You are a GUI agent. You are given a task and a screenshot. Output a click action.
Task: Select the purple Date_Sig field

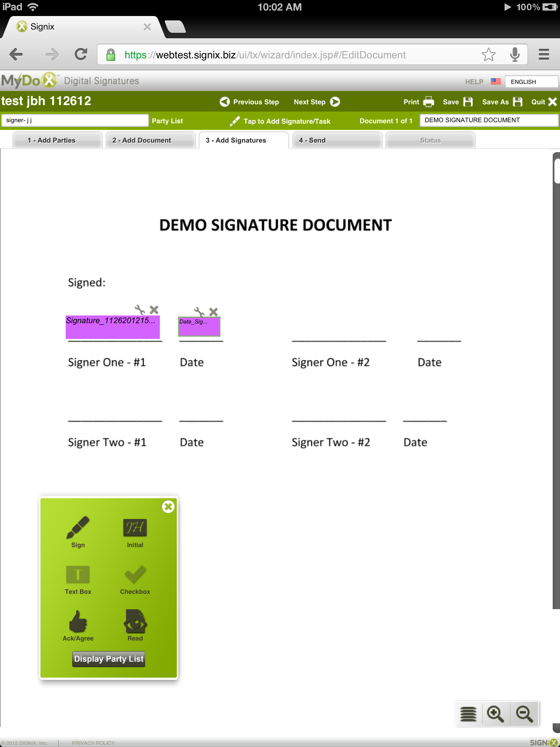tap(199, 326)
